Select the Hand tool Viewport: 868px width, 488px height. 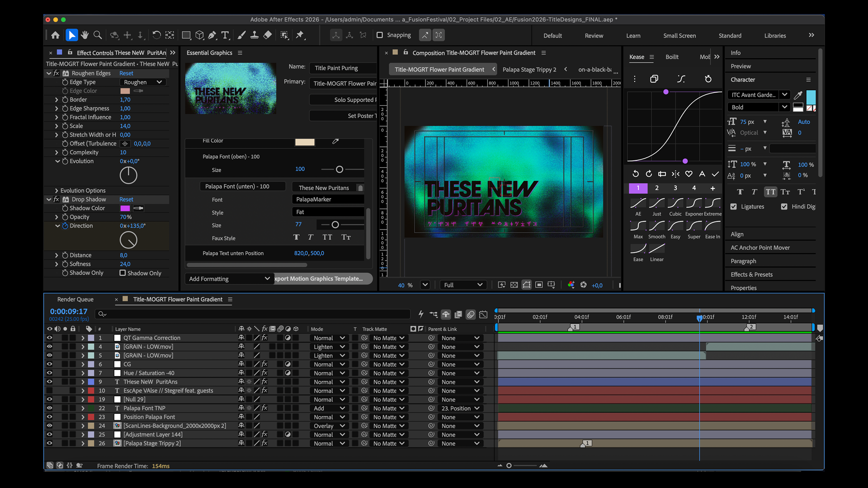point(85,35)
